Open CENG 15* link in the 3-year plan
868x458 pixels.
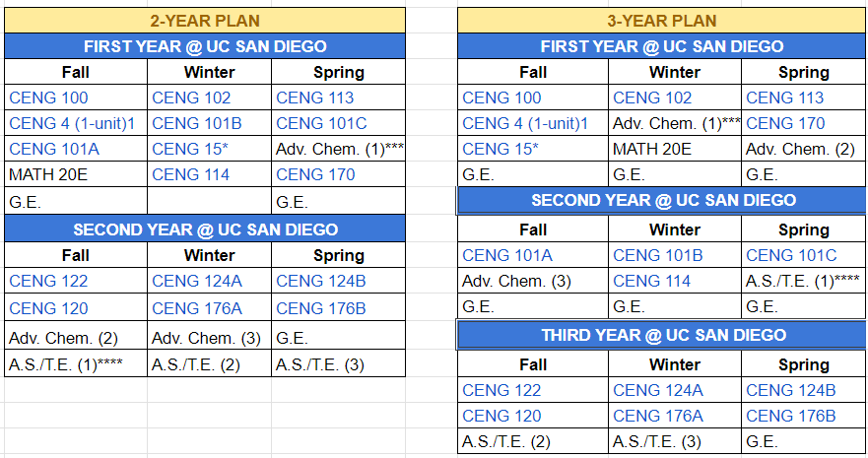[501, 150]
